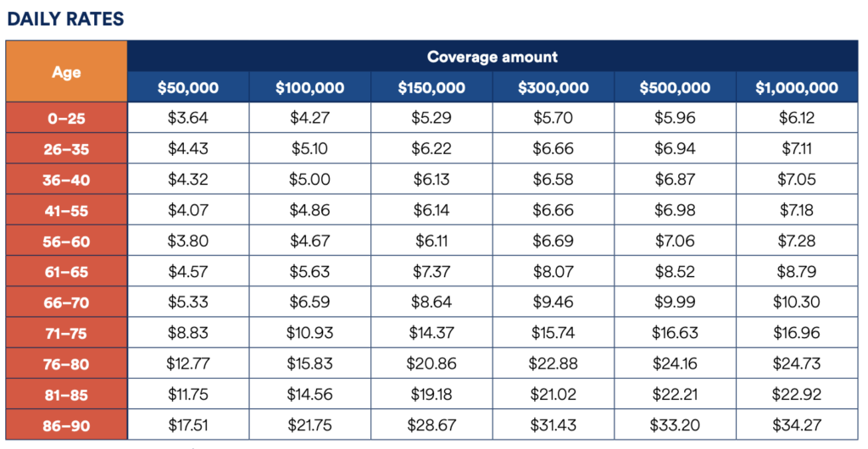Select the Coverage amount header
The width and height of the screenshot is (868, 449).
(492, 57)
